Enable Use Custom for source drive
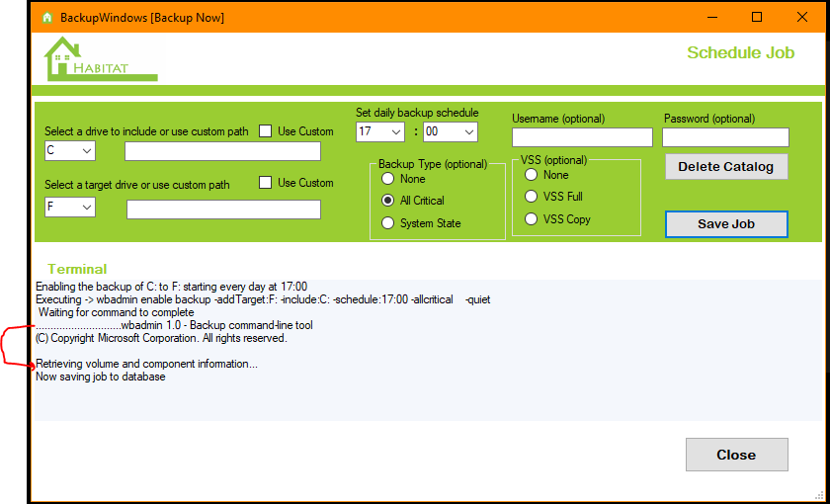This screenshot has height=504, width=830. coord(266,130)
